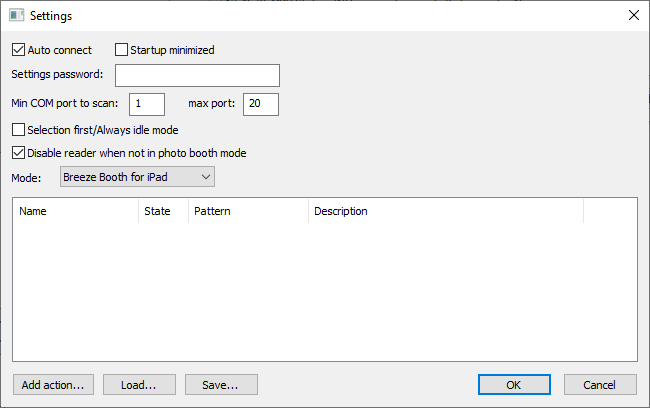Click the Settings window title icon
Screen dimensions: 650x408
coord(16,16)
